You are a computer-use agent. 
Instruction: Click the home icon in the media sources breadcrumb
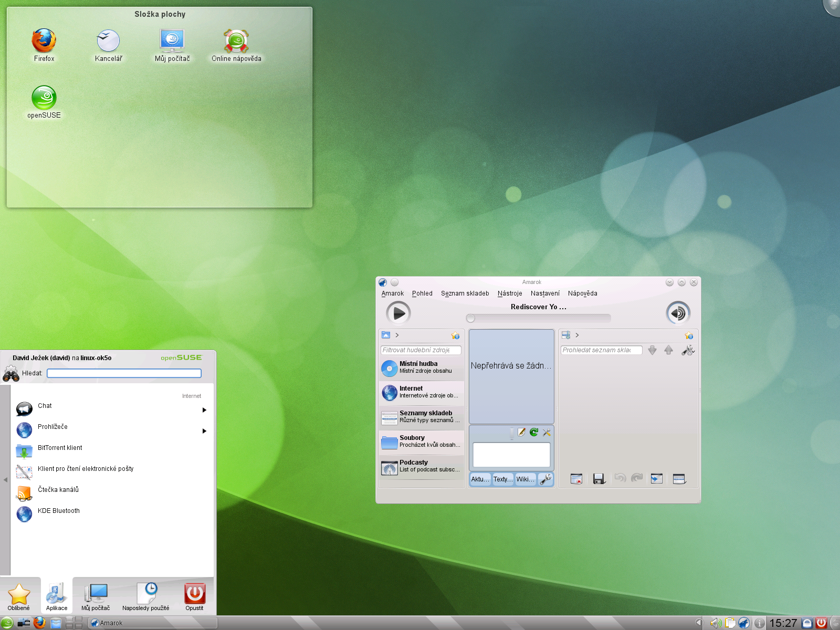tap(386, 335)
